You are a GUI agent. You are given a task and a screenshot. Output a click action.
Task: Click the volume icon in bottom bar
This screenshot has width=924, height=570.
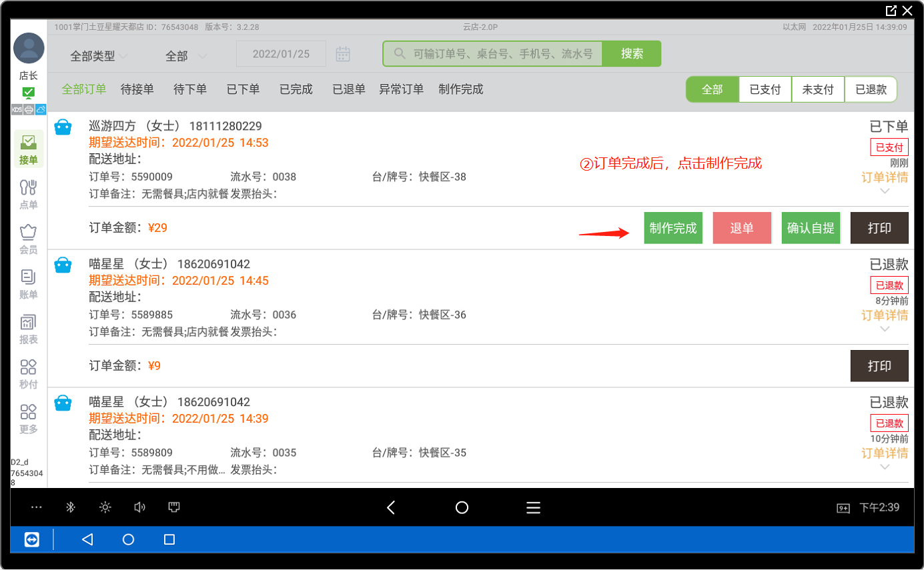[139, 507]
